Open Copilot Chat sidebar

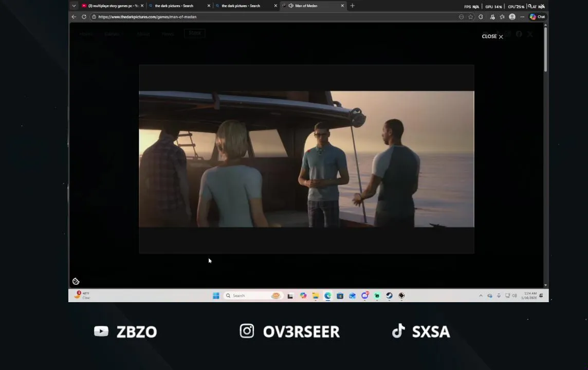[537, 17]
